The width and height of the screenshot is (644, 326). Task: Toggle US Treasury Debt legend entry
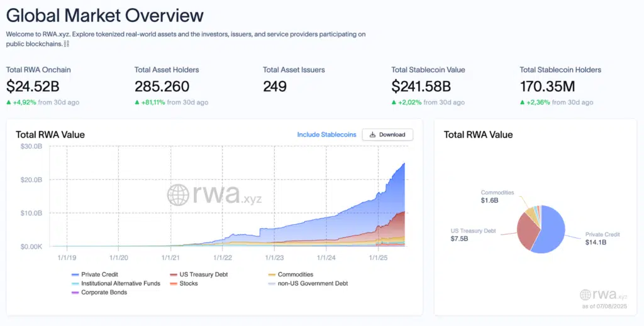201,274
